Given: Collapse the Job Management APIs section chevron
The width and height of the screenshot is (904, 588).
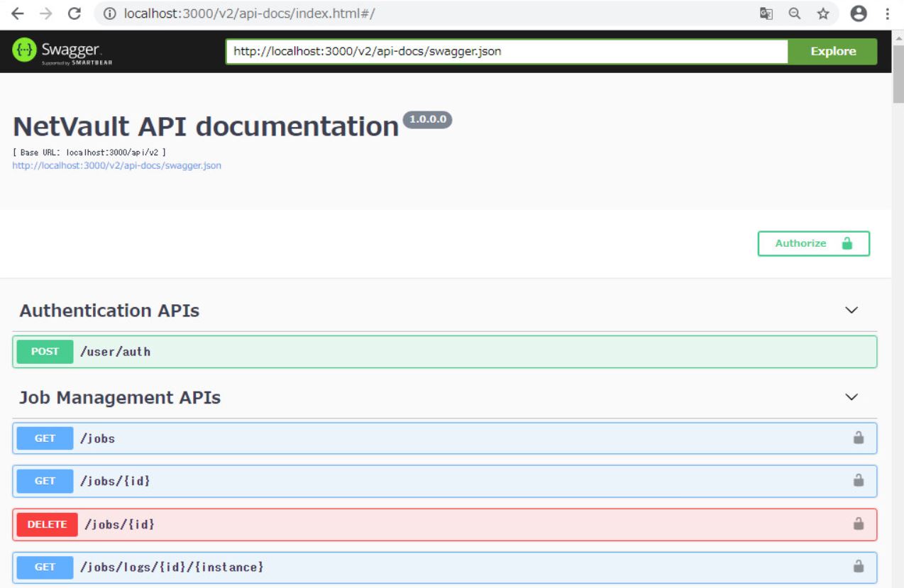Looking at the screenshot, I should pyautogui.click(x=851, y=397).
